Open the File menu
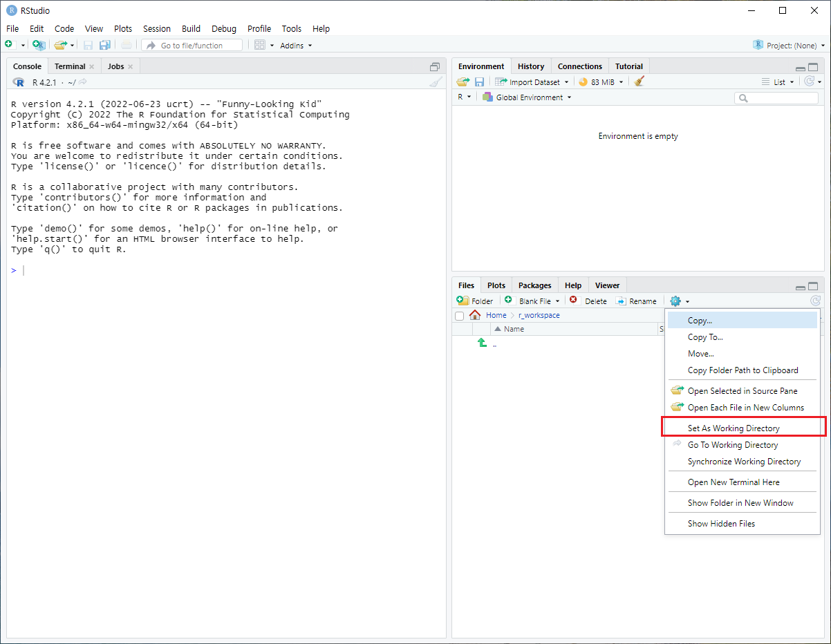This screenshot has width=831, height=644. coord(12,28)
